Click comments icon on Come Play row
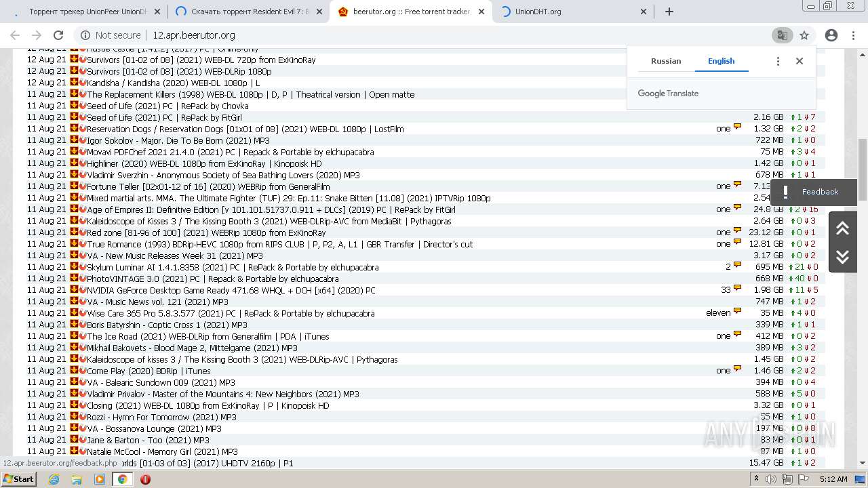The height and width of the screenshot is (488, 868). [737, 369]
